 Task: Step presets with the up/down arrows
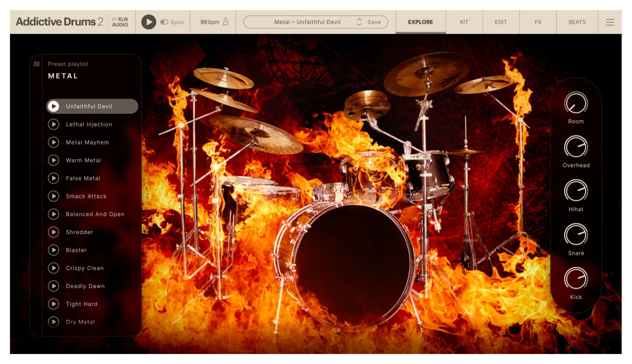(359, 22)
